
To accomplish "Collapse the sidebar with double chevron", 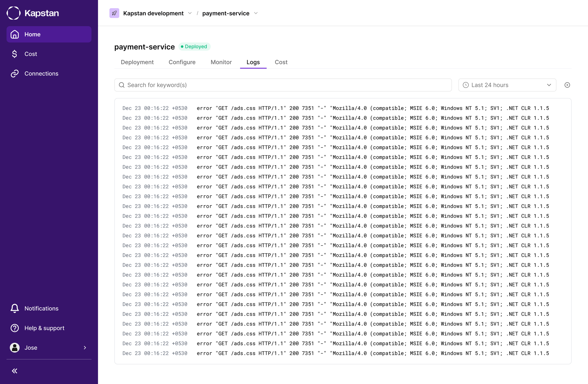I will pos(15,371).
